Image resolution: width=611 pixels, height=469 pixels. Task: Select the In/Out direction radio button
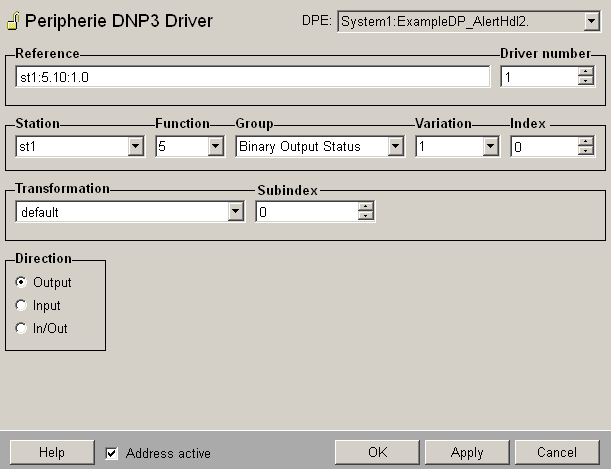[x=22, y=329]
